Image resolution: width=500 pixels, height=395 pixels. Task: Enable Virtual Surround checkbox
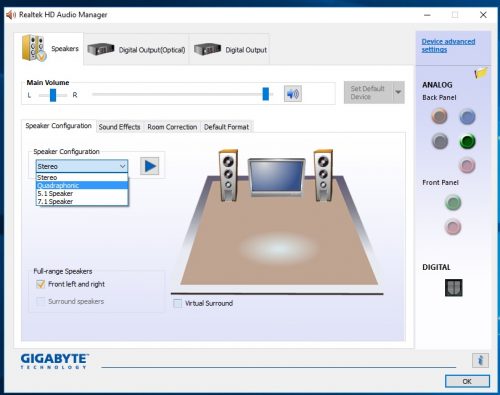tap(178, 303)
